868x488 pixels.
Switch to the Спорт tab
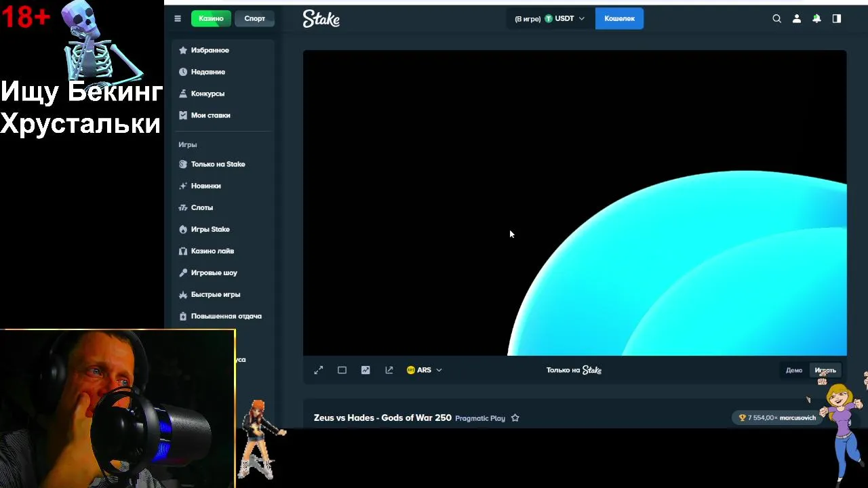[254, 19]
